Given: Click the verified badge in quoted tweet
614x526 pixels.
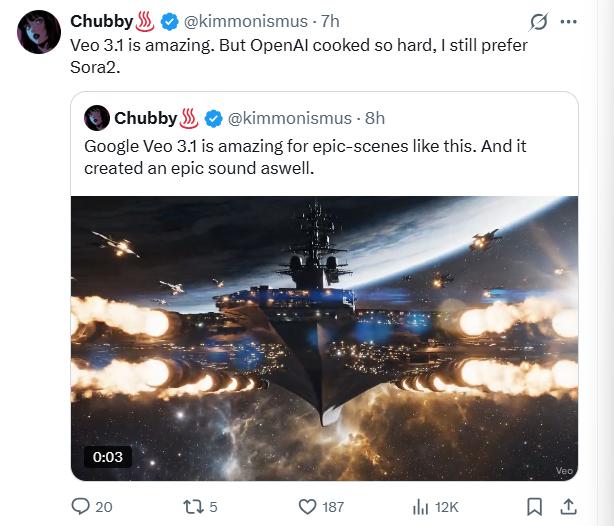Looking at the screenshot, I should pyautogui.click(x=214, y=118).
